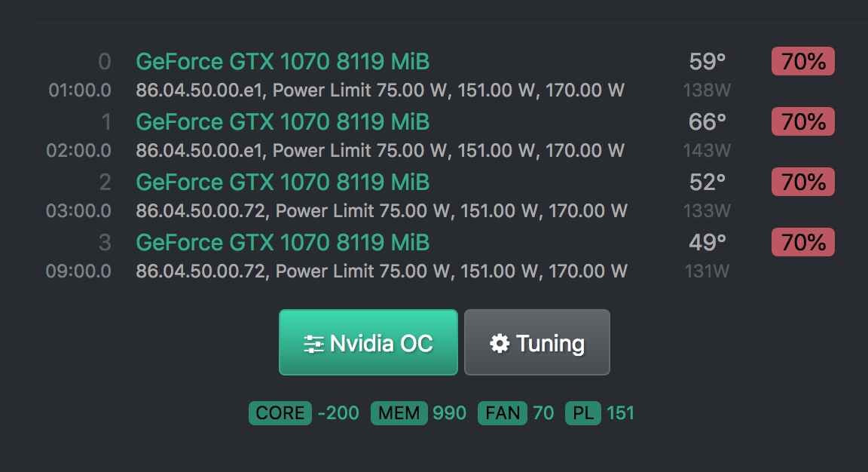Click the sliders icon on Nvidia OC button
Screen dimensions: 868x472
point(313,344)
